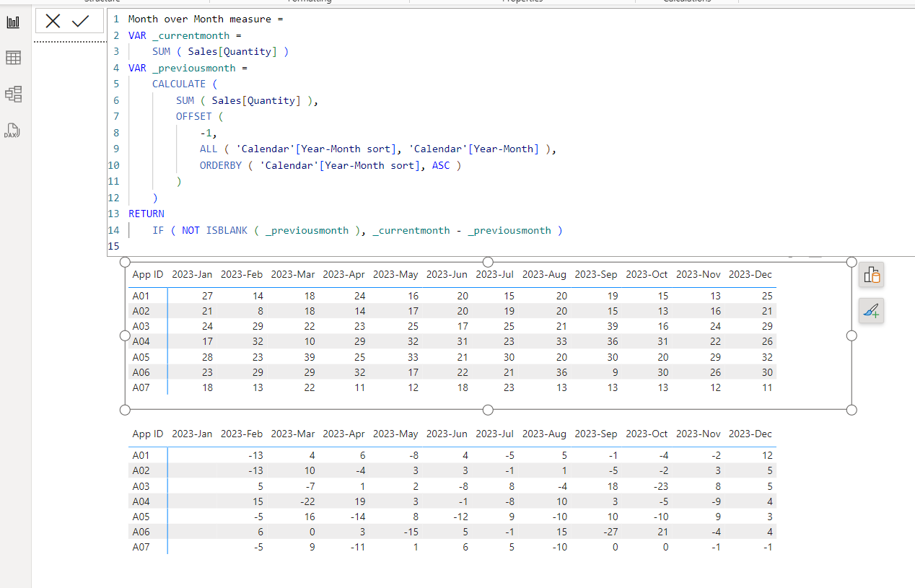Viewport: 915px width, 588px height.
Task: Commit the DAX formula with checkmark icon
Action: tap(81, 22)
